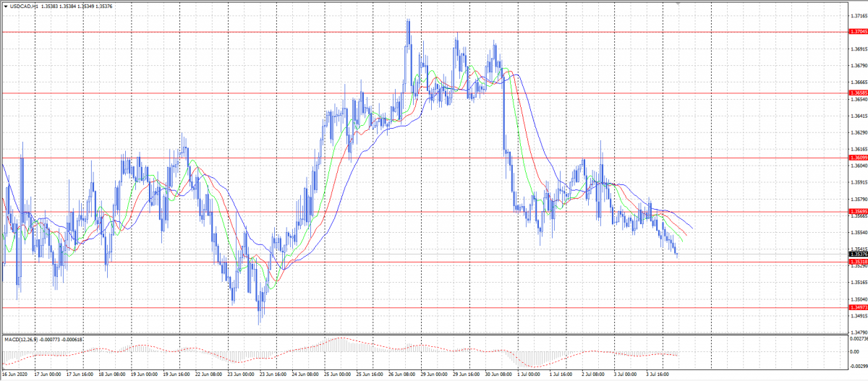Click the 3 Jul 16:00 time label
Viewport: 868px width, 381px height.
click(x=656, y=375)
